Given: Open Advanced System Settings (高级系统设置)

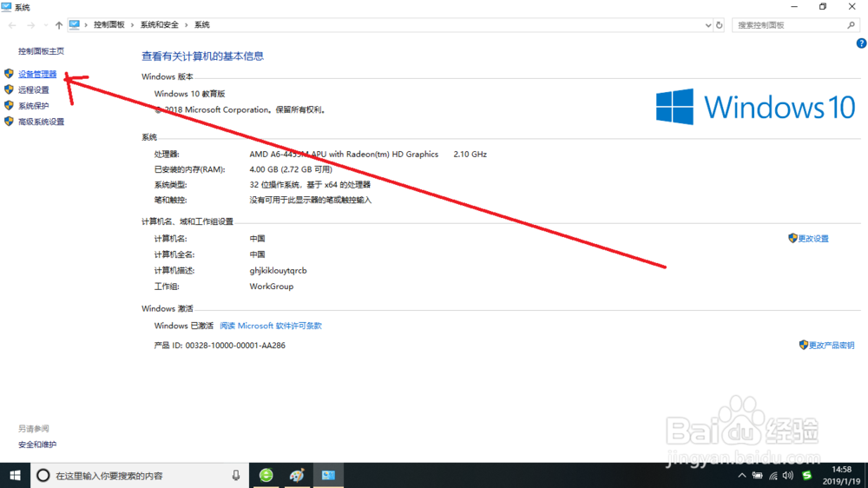Looking at the screenshot, I should 41,122.
